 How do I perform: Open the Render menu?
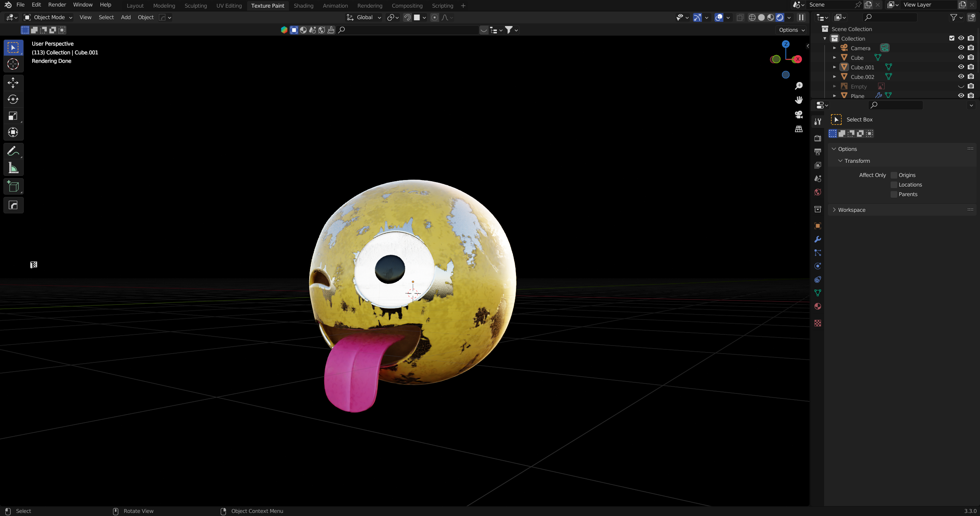pos(57,5)
